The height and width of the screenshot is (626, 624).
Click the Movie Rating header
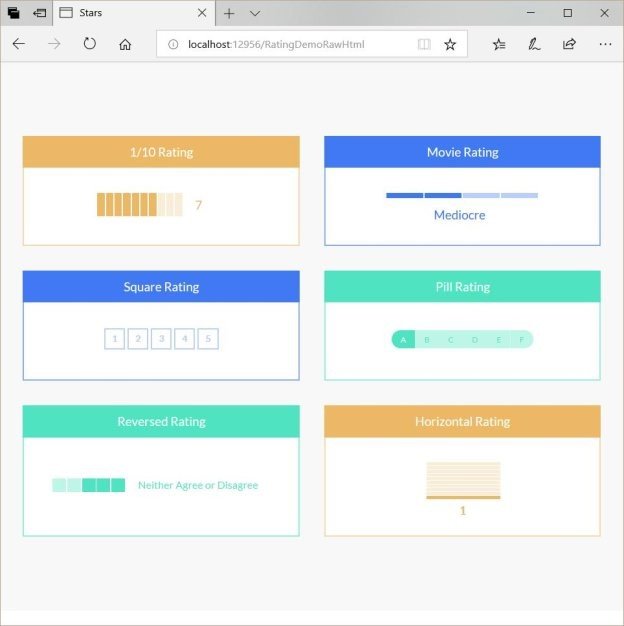(462, 152)
